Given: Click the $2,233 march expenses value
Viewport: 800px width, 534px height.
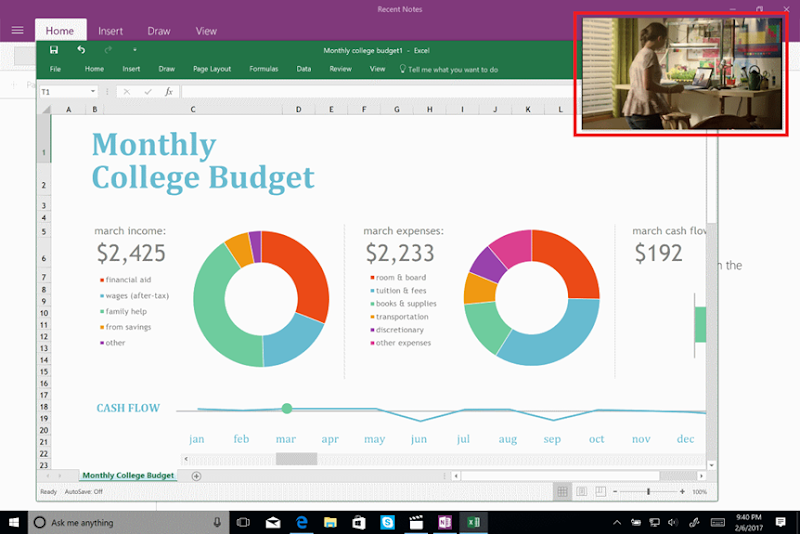Looking at the screenshot, I should pyautogui.click(x=400, y=253).
